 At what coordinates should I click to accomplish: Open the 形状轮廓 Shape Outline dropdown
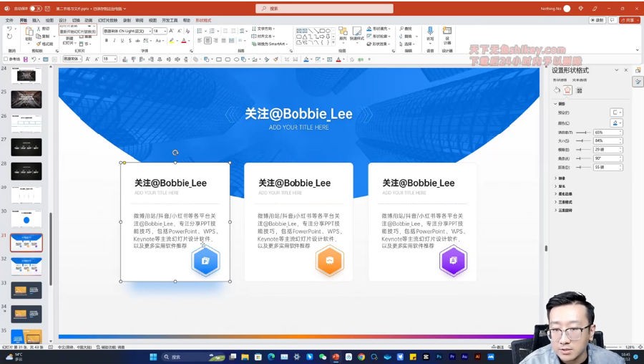coord(379,37)
